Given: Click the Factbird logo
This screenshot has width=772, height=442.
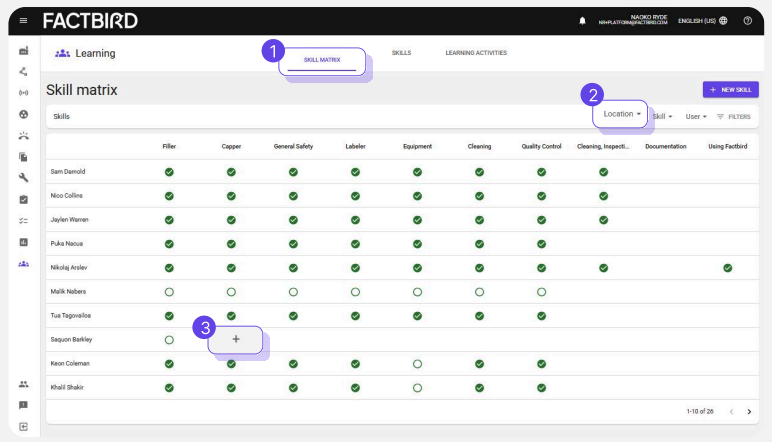Looking at the screenshot, I should tap(91, 21).
